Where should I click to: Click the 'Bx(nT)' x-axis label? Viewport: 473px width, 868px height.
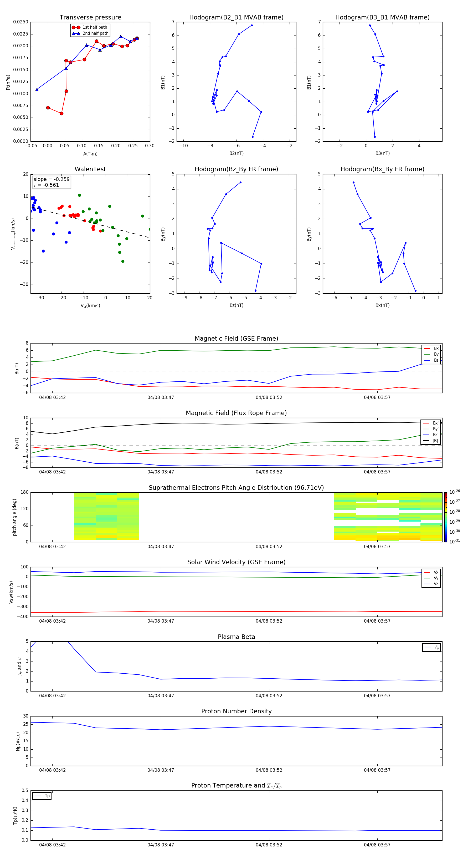[x=382, y=305]
